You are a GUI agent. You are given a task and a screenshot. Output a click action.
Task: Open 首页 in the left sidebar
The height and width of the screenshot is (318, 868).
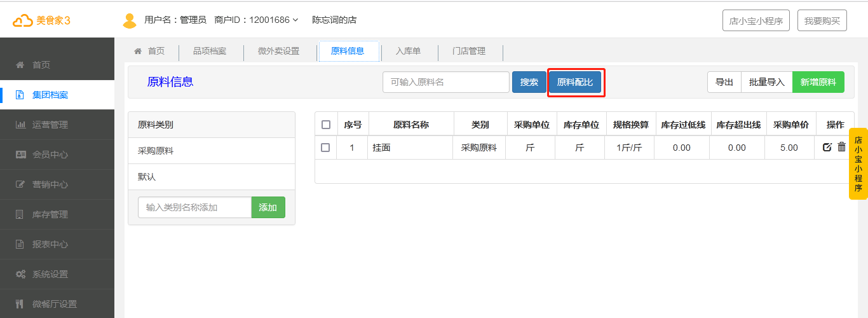[x=41, y=65]
